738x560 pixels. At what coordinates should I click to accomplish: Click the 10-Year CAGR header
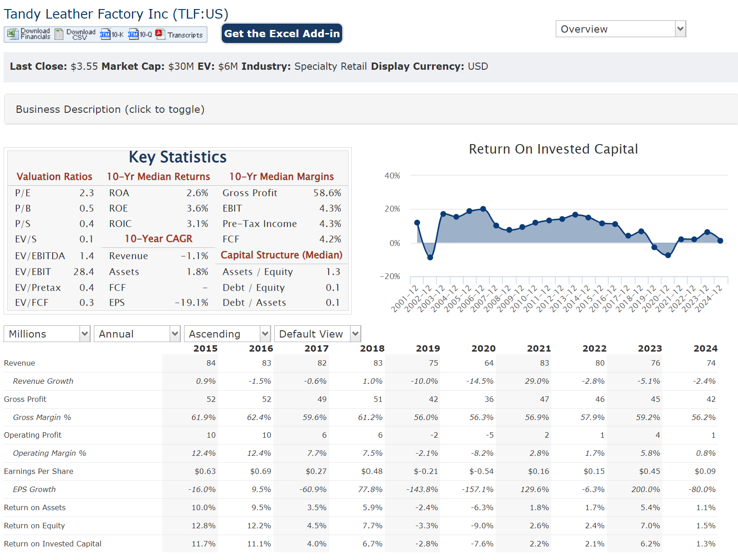158,238
